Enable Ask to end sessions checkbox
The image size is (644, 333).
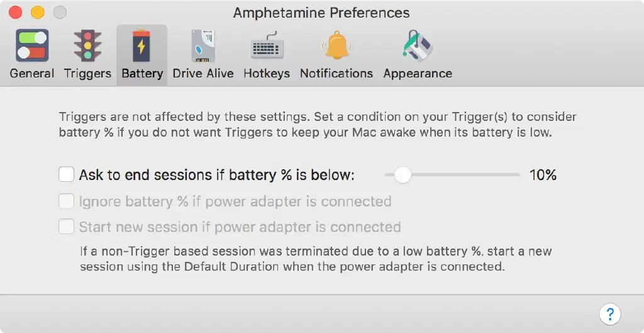[67, 174]
